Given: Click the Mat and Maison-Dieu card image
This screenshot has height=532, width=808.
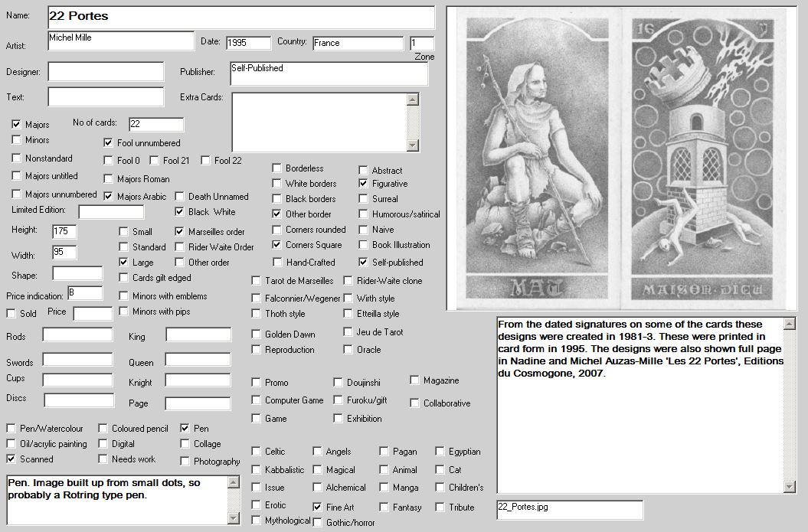Looking at the screenshot, I should click(624, 158).
